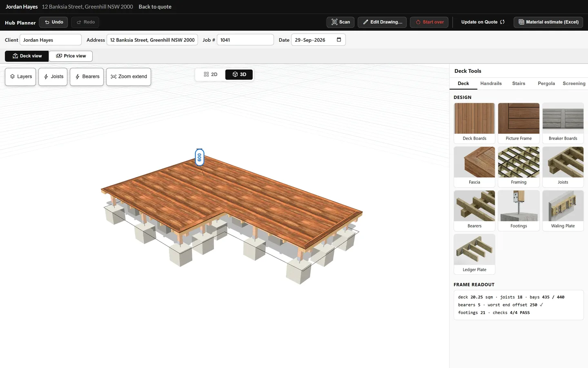The height and width of the screenshot is (368, 588).
Task: Click the Redo button
Action: 85,22
